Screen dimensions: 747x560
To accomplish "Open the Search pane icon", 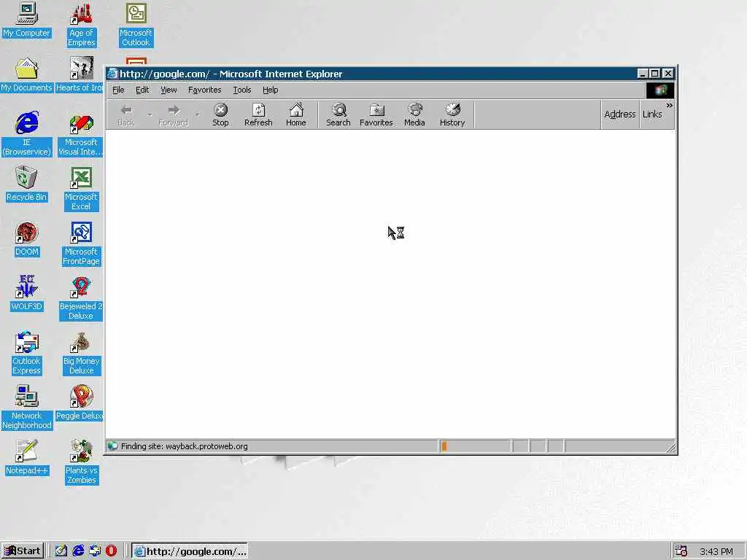I will click(338, 114).
